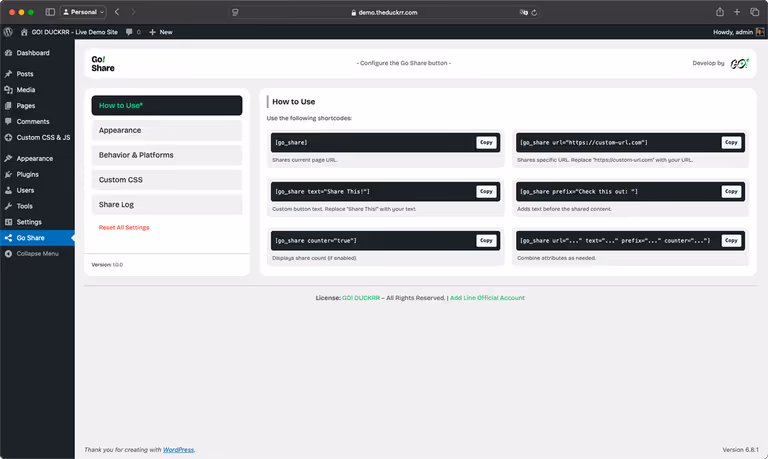Click the Safari share icon
768x459 pixels.
point(719,12)
